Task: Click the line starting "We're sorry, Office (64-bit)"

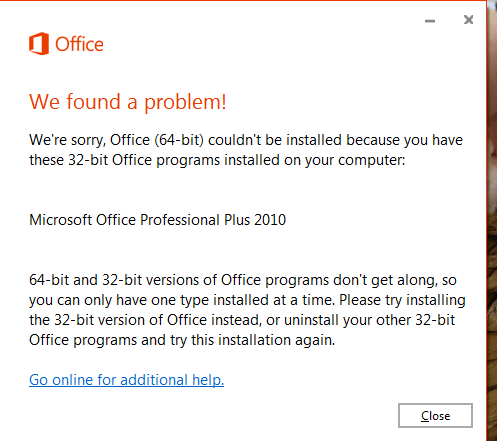Action: click(246, 140)
